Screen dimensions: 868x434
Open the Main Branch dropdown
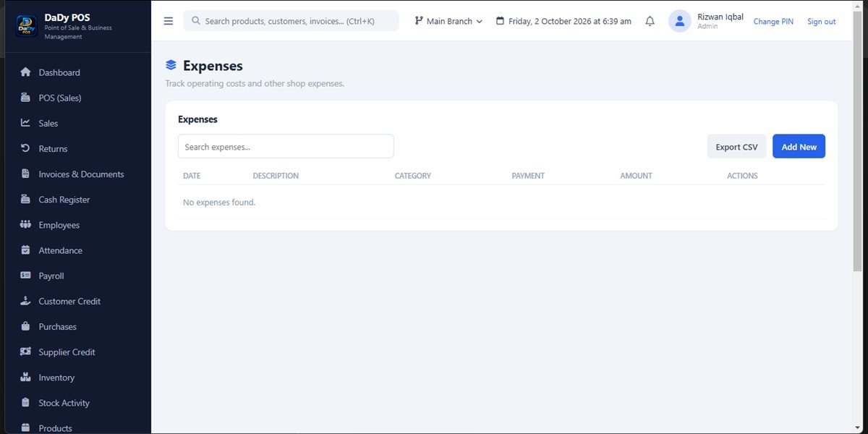coord(448,21)
